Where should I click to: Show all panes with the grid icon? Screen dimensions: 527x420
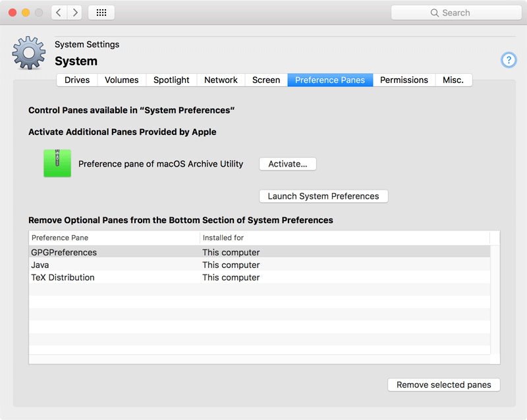[101, 13]
